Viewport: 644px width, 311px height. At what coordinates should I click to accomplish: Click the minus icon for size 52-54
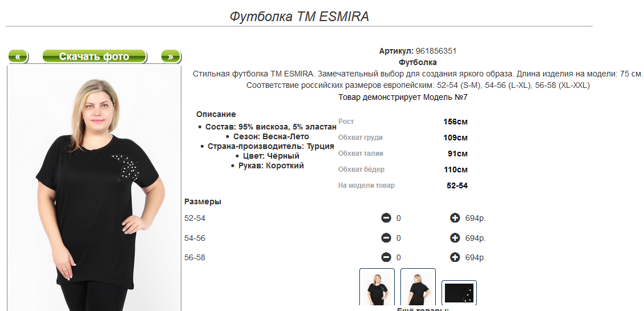[386, 218]
